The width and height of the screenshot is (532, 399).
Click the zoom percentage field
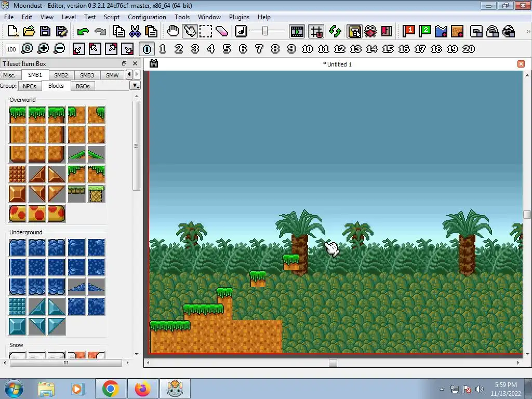(x=11, y=49)
